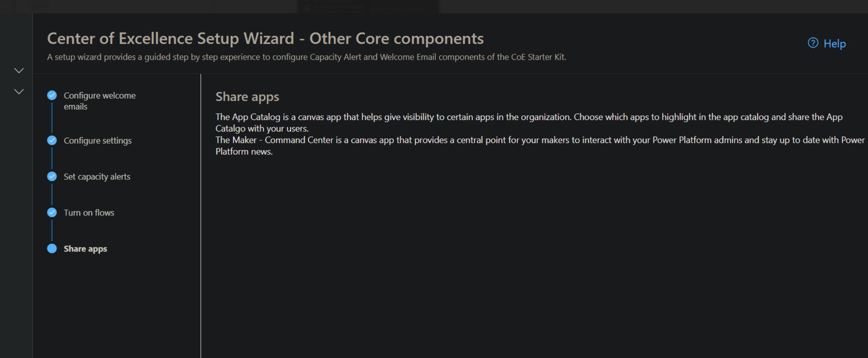Image resolution: width=868 pixels, height=358 pixels.
Task: Click the checkmark beside Configure welcome emails
Action: (x=52, y=95)
